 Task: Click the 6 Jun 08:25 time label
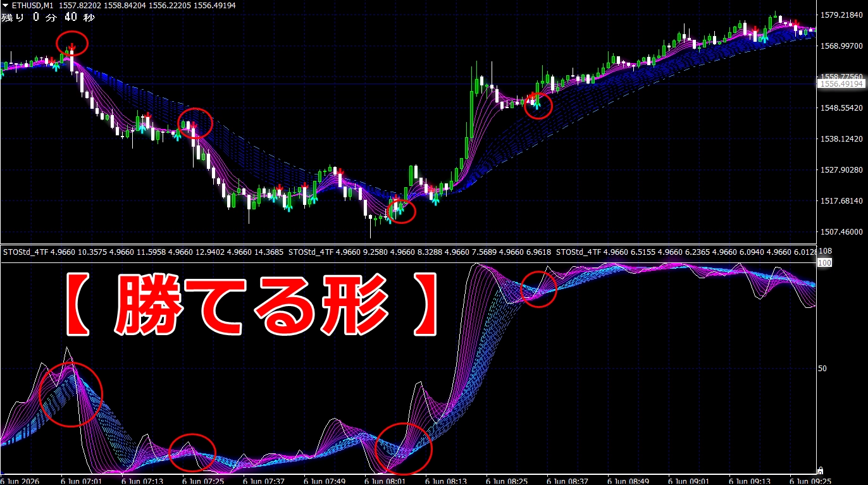click(x=507, y=481)
